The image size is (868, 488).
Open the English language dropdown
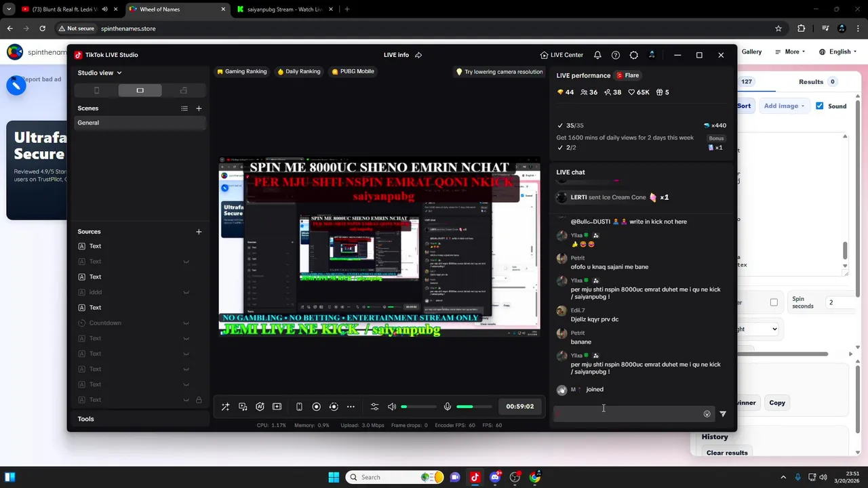coord(839,52)
